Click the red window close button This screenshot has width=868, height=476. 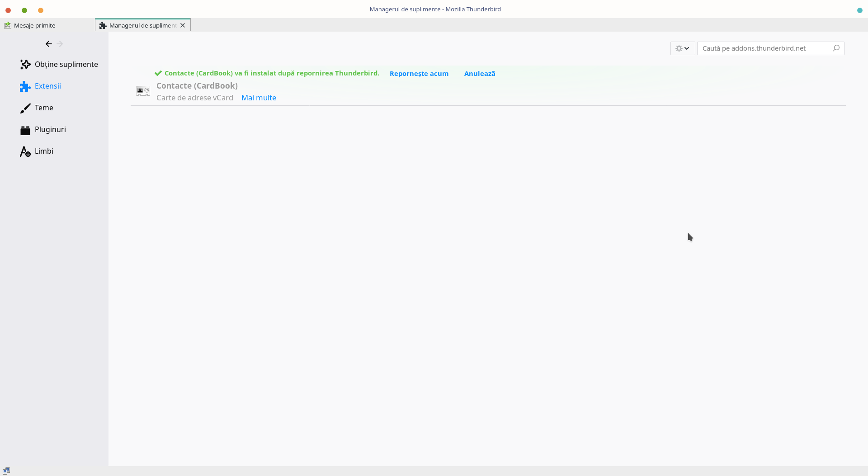8,10
